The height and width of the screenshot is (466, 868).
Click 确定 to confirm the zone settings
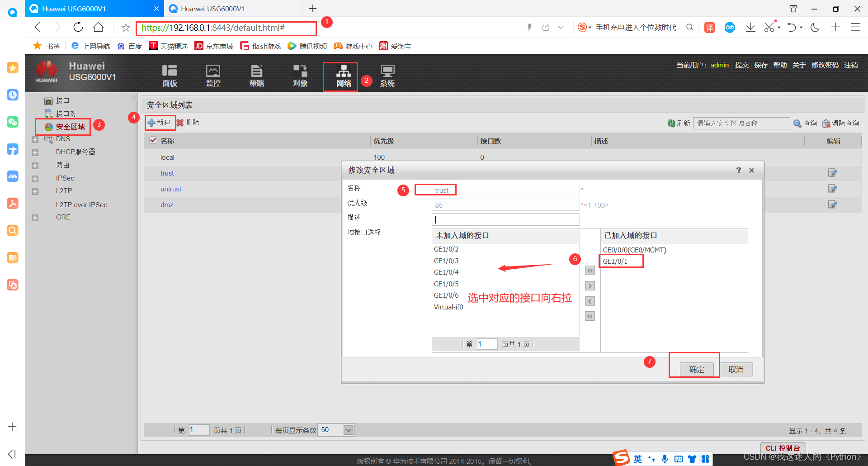coord(696,369)
